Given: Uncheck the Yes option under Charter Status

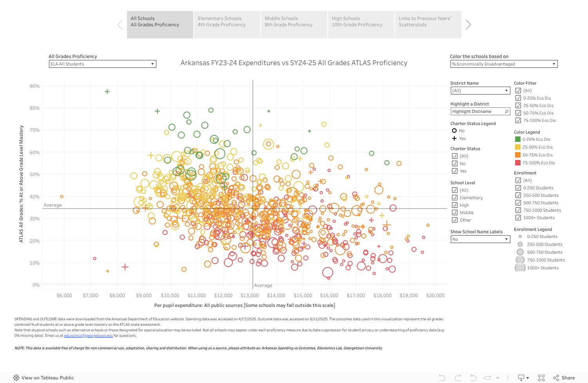Looking at the screenshot, I should click(x=455, y=171).
